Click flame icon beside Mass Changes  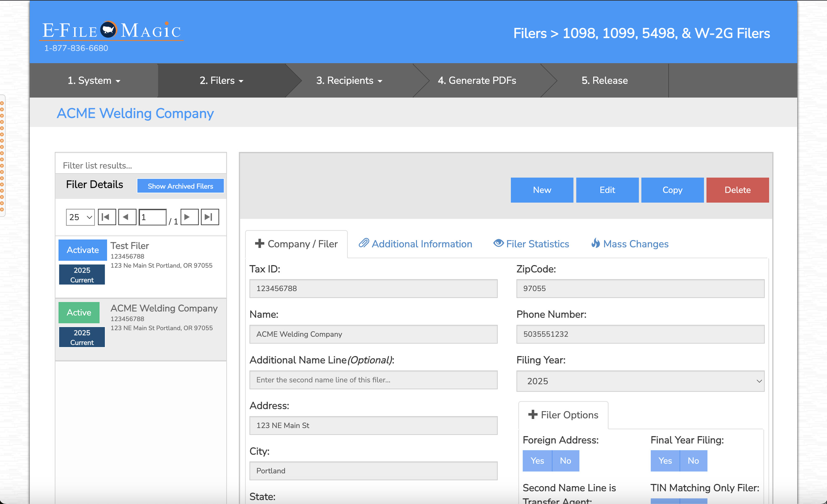coord(595,243)
